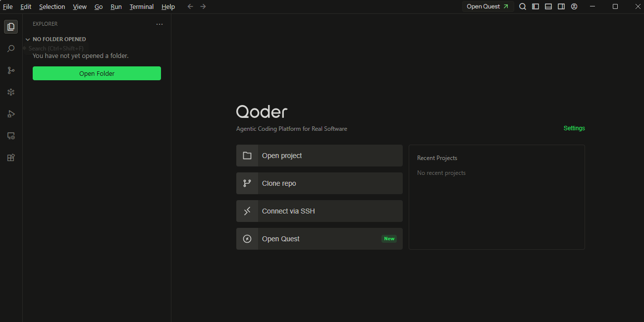
Task: Toggle the bottom panel layout icon
Action: [548, 6]
